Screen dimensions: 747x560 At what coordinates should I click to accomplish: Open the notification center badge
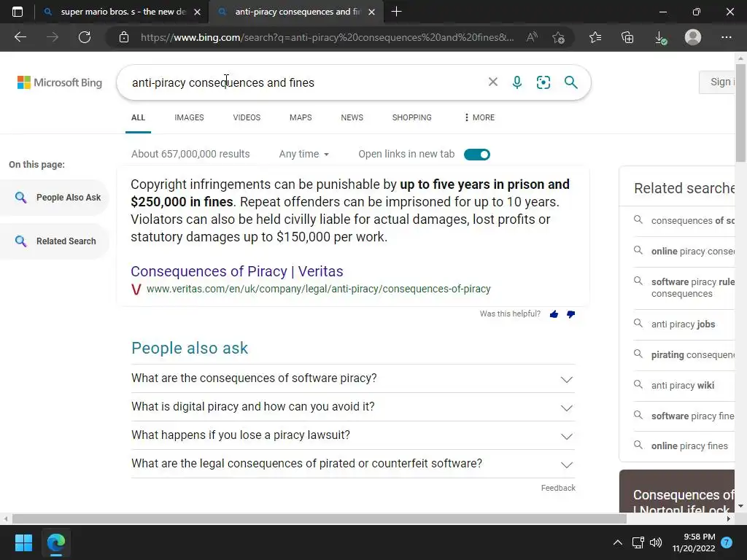point(727,542)
